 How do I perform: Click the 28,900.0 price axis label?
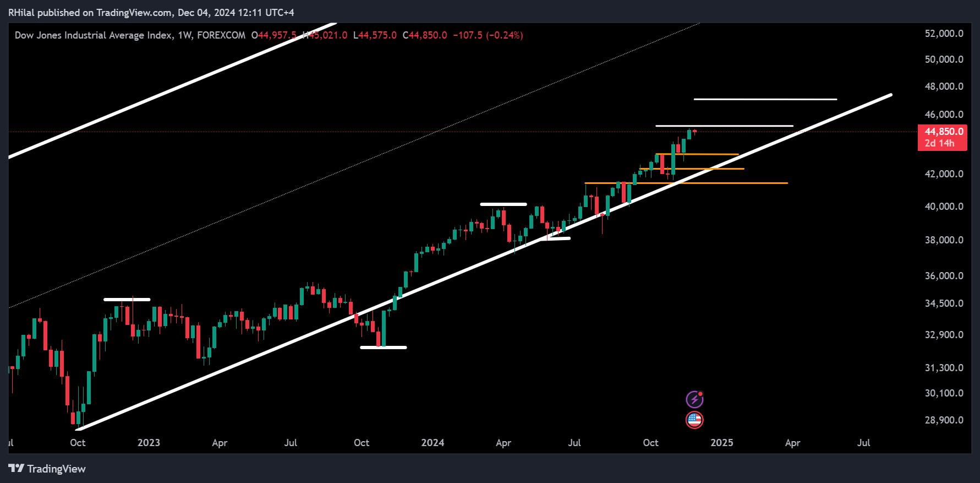(x=944, y=420)
